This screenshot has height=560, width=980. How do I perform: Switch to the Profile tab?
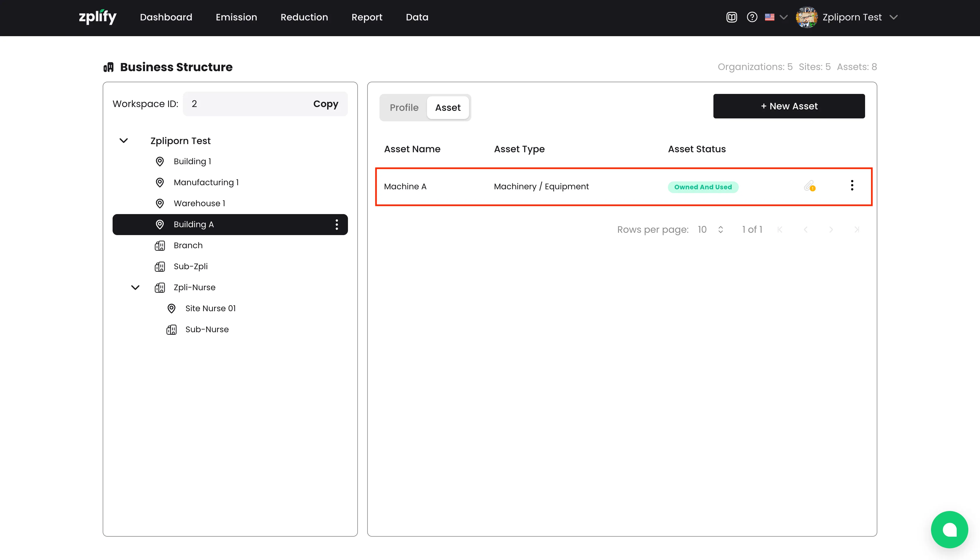click(x=404, y=108)
